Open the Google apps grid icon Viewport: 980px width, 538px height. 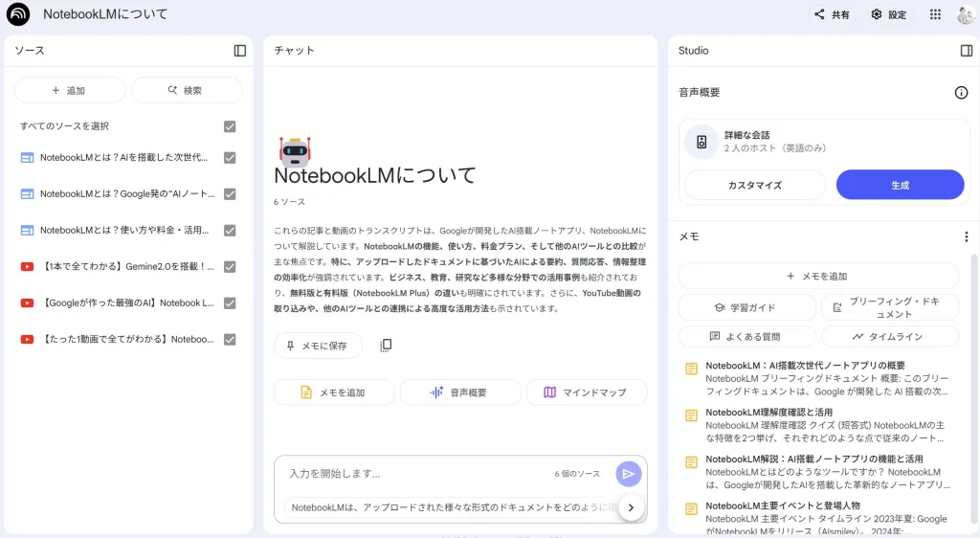click(935, 14)
